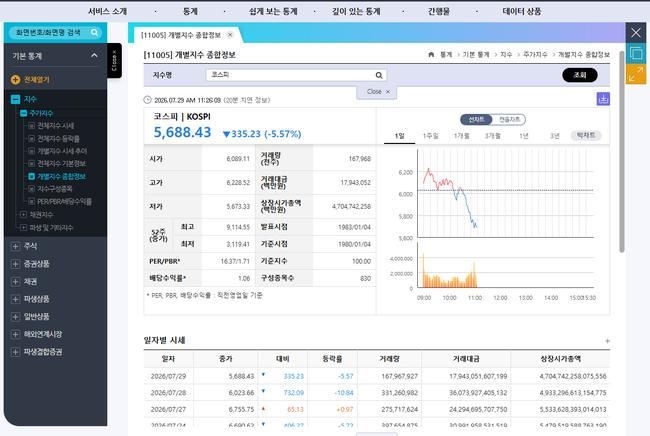The height and width of the screenshot is (436, 650).
Task: Open the 지수구성종목 page
Action: point(54,189)
